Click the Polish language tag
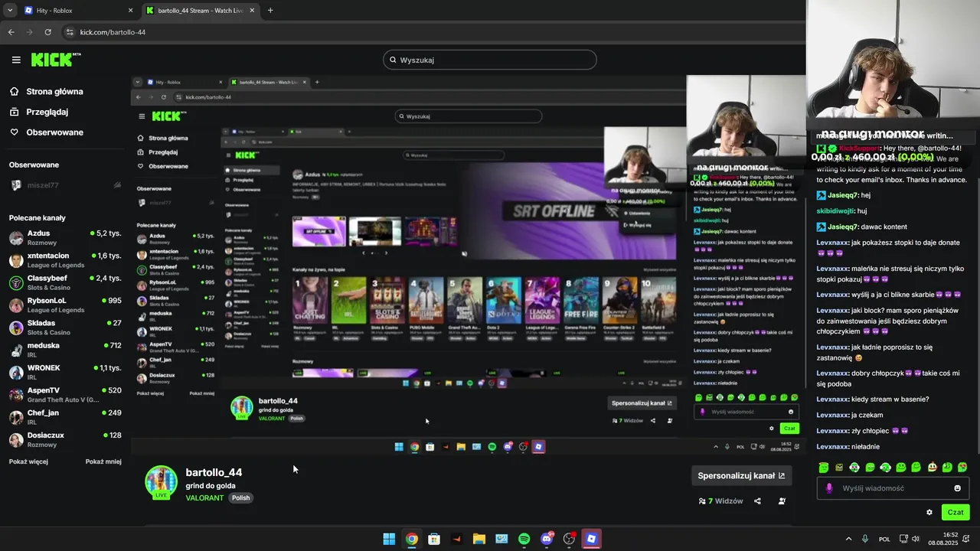This screenshot has height=551, width=980. click(x=241, y=497)
